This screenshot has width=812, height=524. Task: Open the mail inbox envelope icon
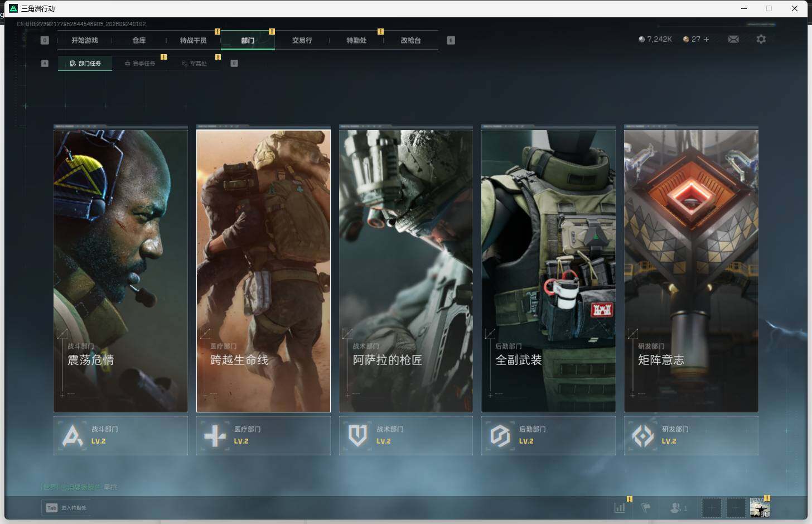click(733, 39)
